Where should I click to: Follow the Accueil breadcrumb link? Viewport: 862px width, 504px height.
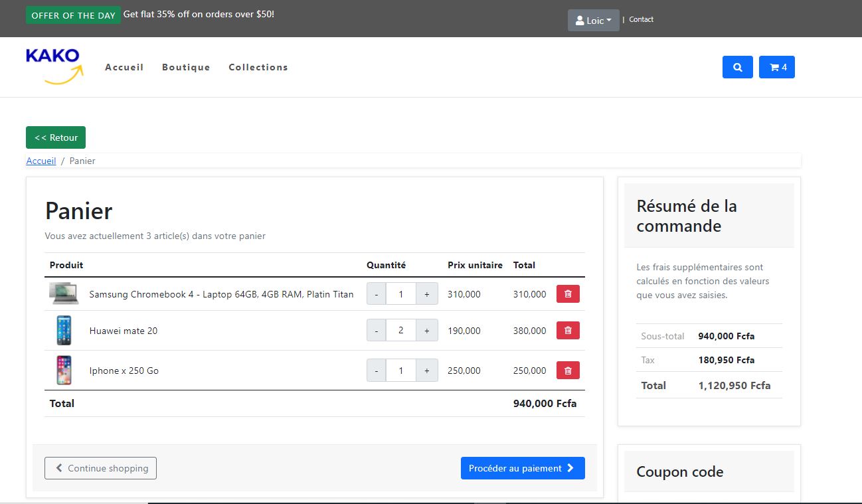point(41,161)
